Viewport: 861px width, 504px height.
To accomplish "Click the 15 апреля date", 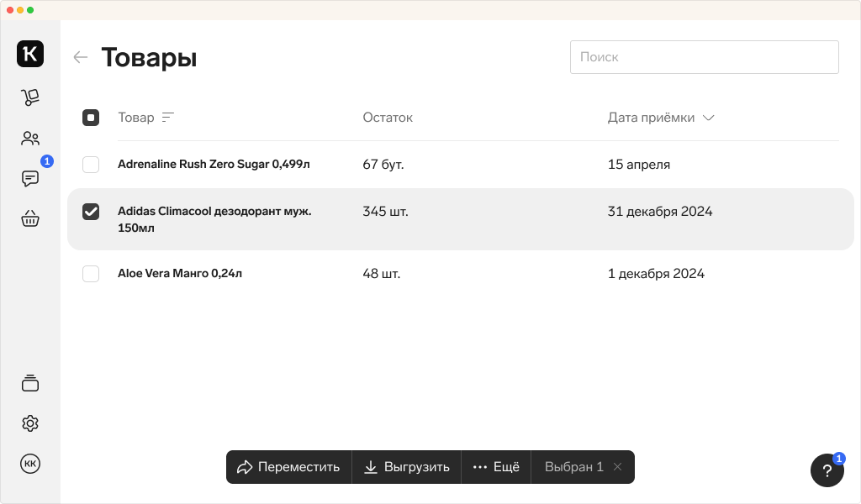I will [639, 165].
